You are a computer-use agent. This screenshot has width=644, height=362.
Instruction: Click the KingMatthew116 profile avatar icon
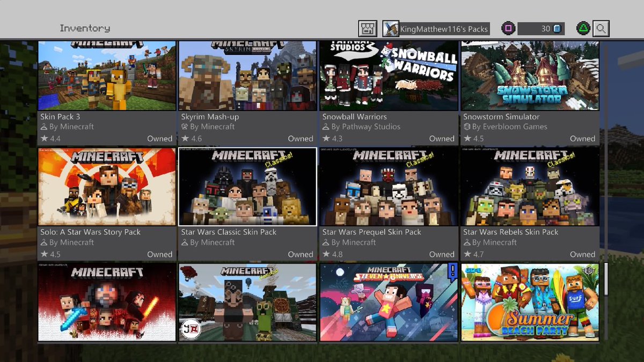pos(391,28)
